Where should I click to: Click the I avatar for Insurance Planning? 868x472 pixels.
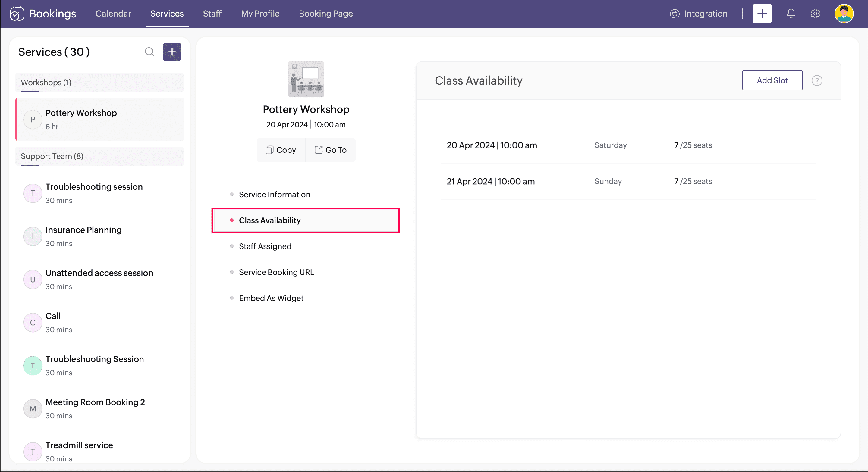33,236
